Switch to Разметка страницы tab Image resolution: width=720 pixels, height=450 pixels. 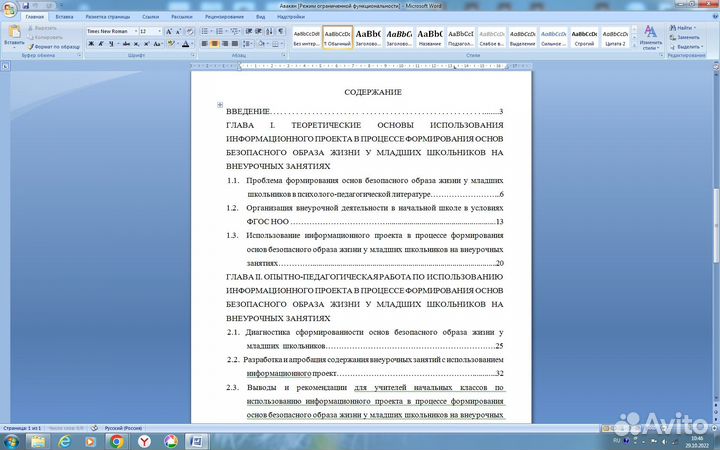108,17
